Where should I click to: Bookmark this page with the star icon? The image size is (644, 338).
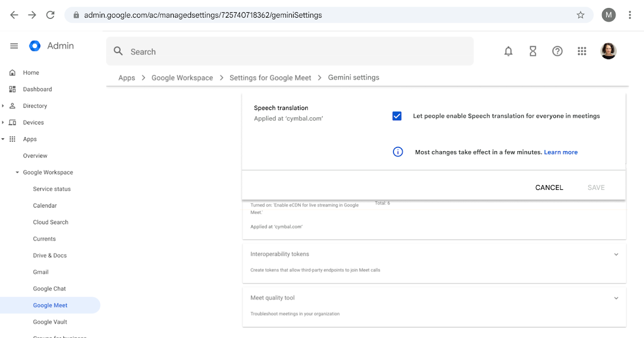[x=580, y=15]
